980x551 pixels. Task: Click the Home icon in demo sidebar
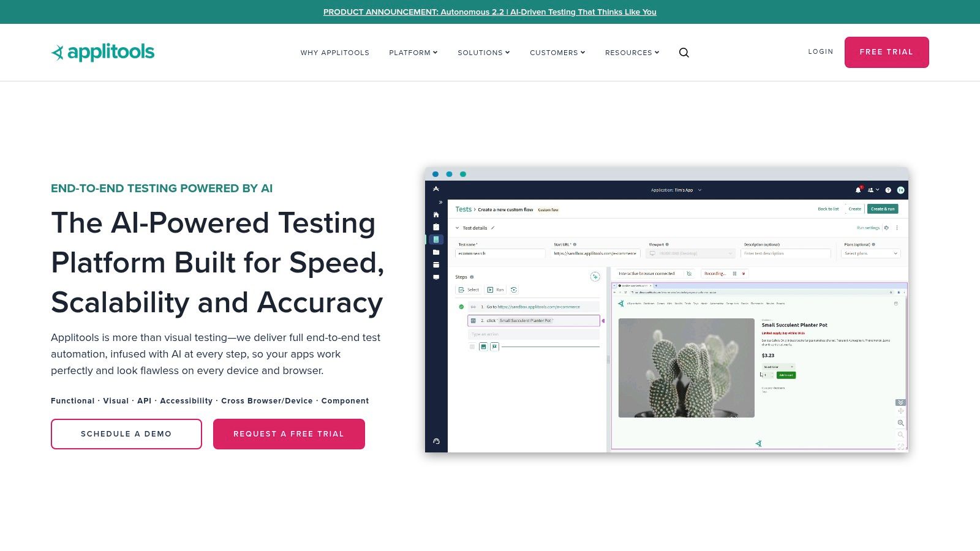436,214
